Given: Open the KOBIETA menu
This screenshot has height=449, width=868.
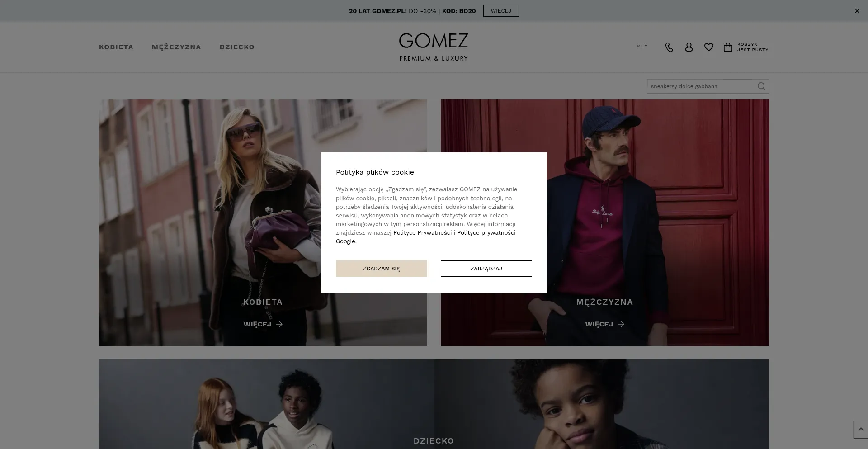Looking at the screenshot, I should coord(116,47).
